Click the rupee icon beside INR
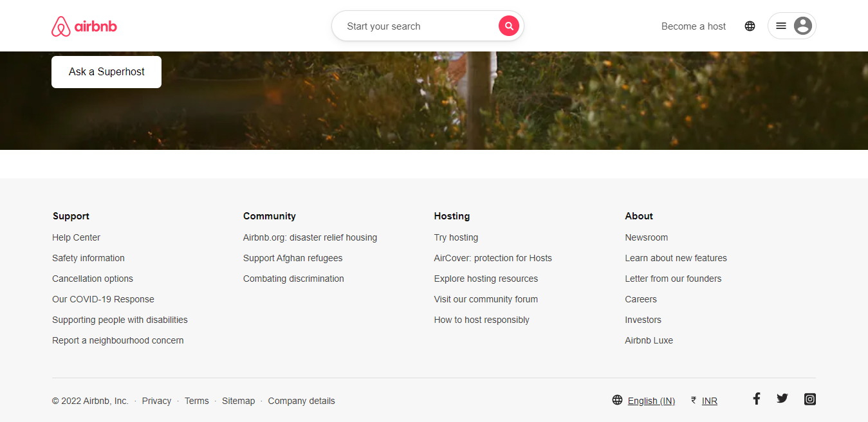The image size is (868, 422). point(693,400)
